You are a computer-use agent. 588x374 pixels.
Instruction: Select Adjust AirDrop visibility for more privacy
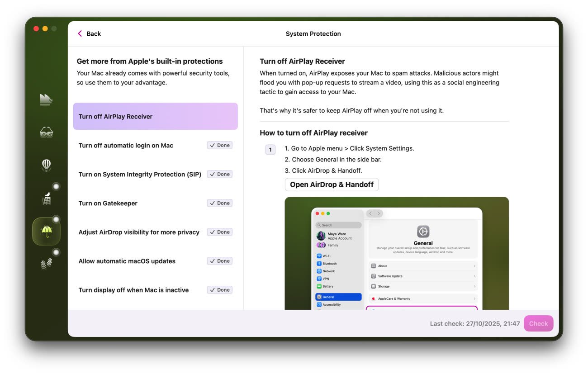[139, 232]
